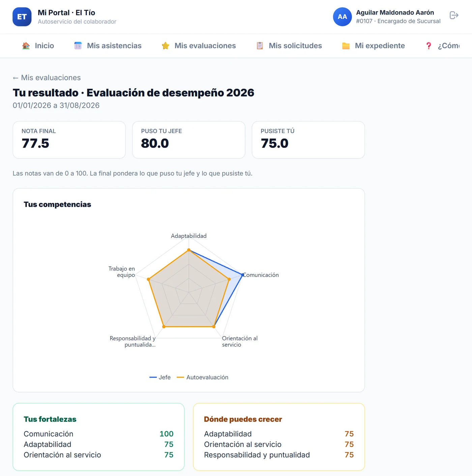Click the Tus competencias heading

pos(57,204)
